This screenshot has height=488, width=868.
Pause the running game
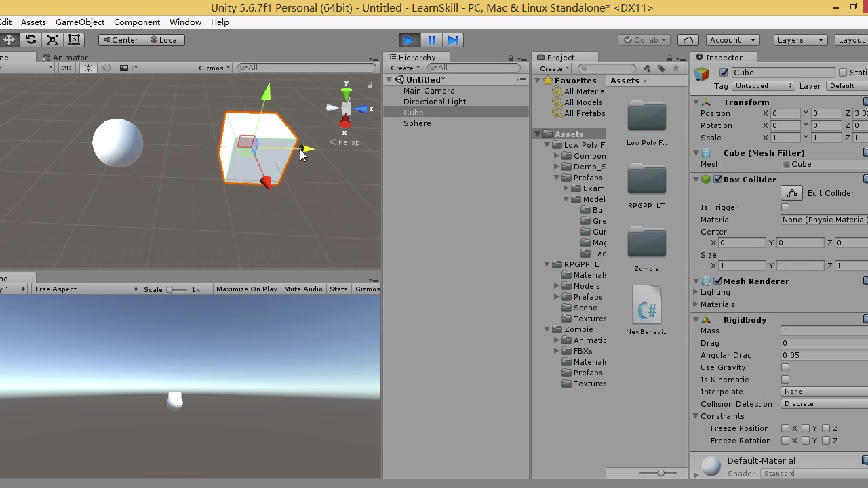(x=431, y=39)
